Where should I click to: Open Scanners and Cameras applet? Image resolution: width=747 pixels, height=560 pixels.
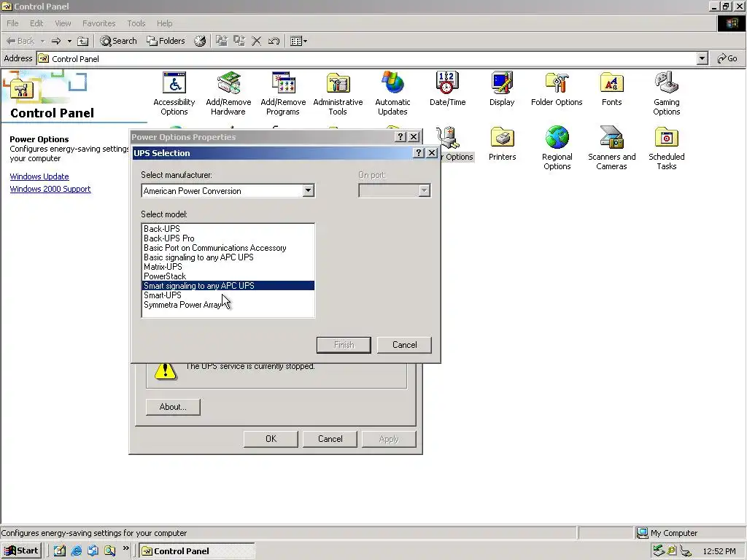612,148
